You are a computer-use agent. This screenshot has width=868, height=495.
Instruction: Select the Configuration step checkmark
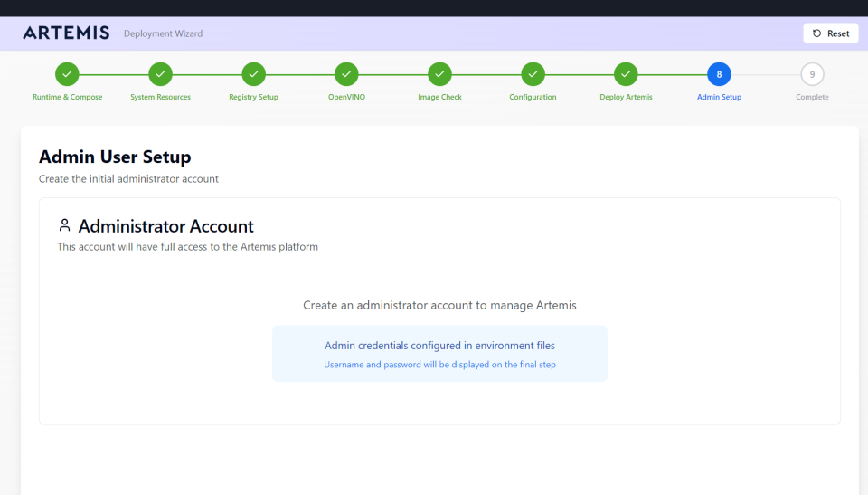(x=533, y=74)
